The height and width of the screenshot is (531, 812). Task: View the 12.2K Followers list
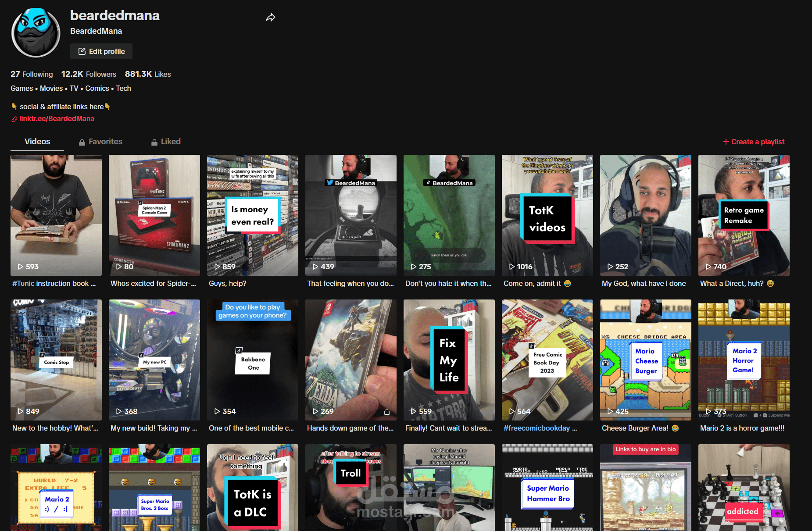[x=89, y=74]
